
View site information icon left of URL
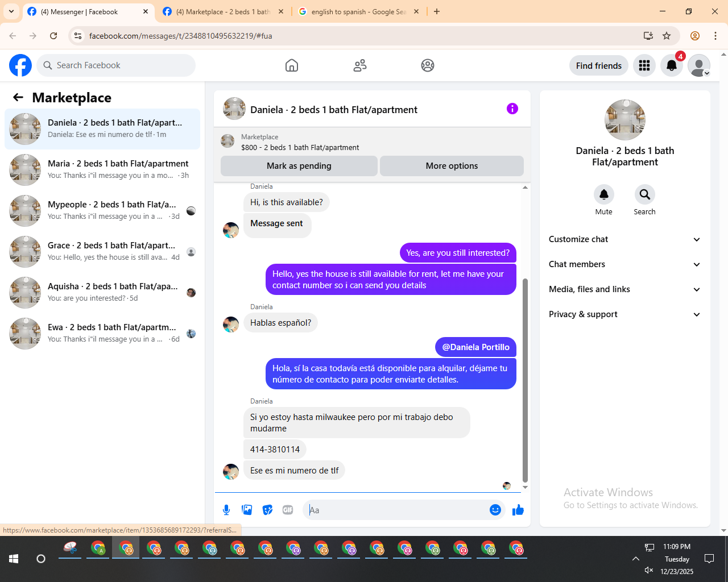click(78, 36)
